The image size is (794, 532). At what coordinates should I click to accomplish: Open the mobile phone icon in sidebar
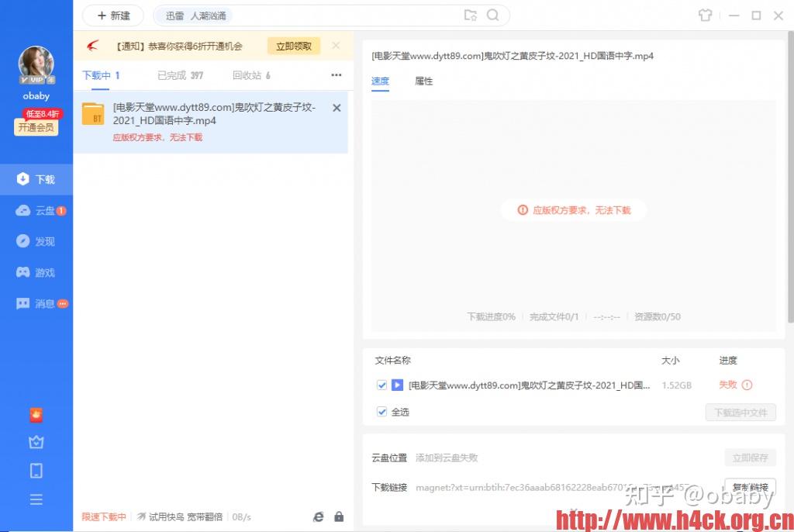[36, 470]
